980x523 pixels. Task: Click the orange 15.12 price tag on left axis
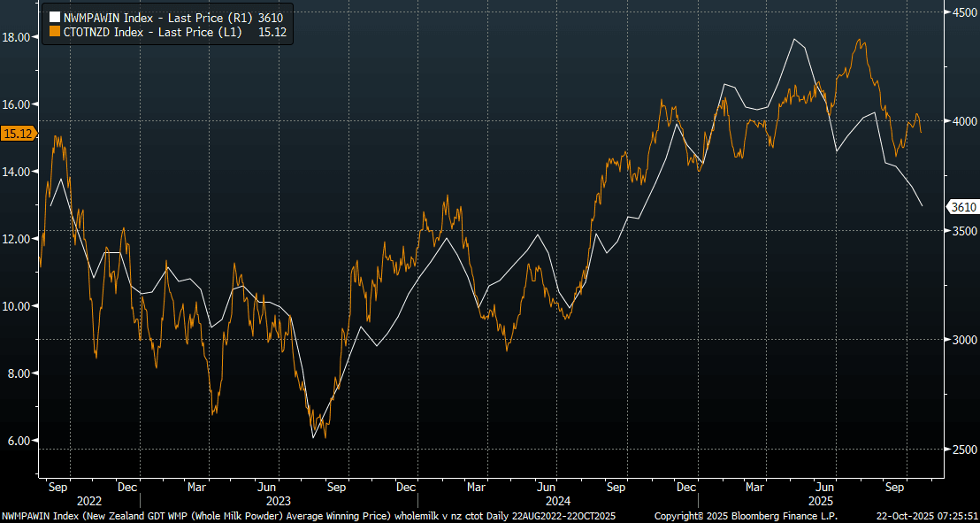(x=18, y=134)
